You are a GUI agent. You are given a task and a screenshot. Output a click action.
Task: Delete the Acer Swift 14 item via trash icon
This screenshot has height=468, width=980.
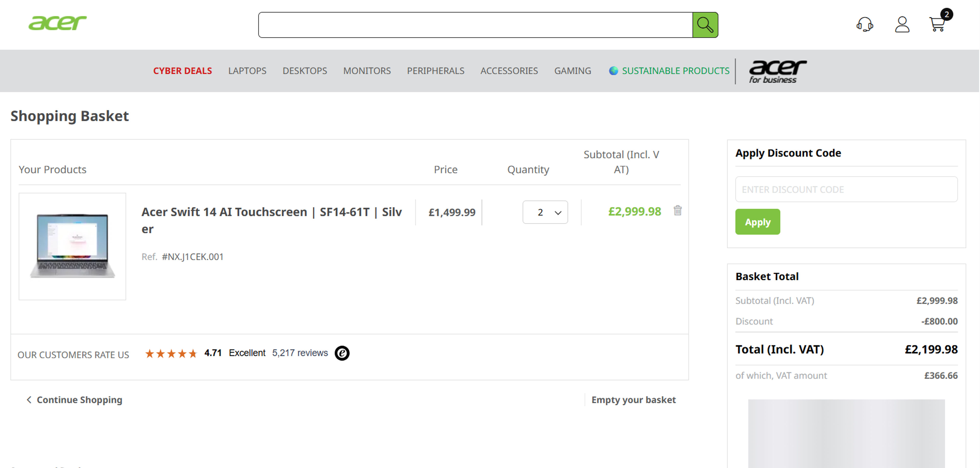coord(678,210)
